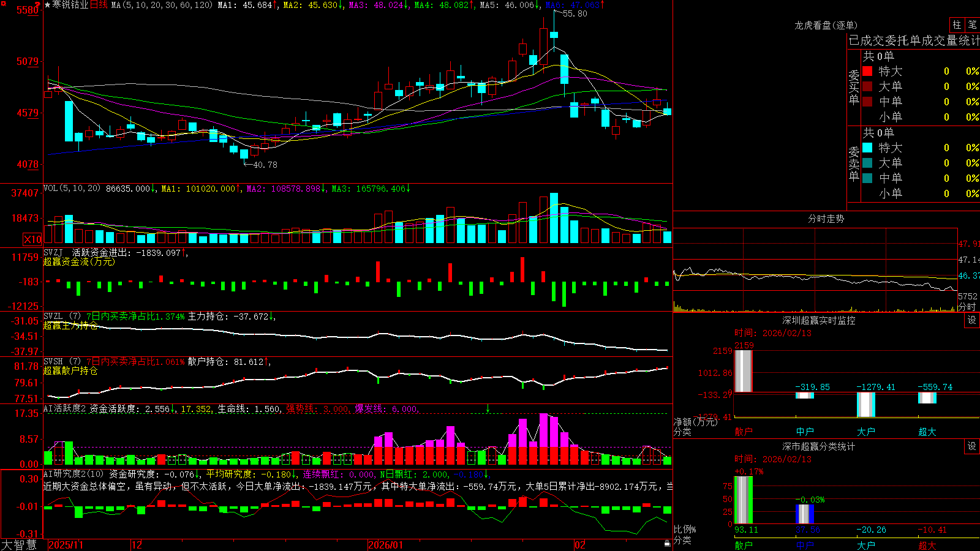Click the 5079 price axis label
Image resolution: width=980 pixels, height=551 pixels.
click(27, 61)
